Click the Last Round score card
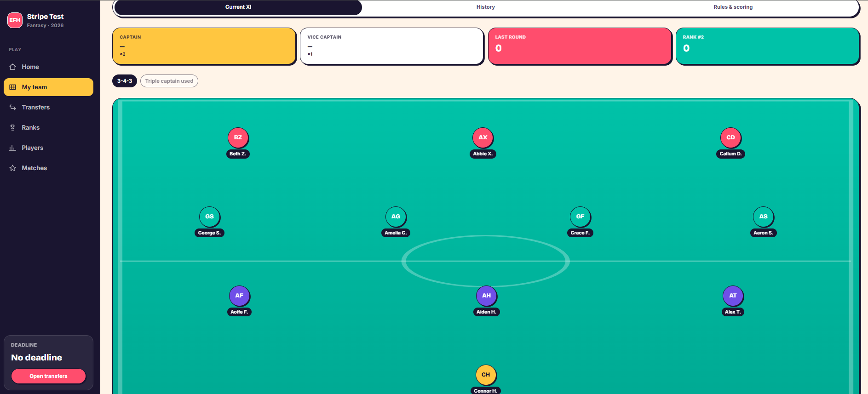Screen dimensions: 868x394 pyautogui.click(x=580, y=46)
